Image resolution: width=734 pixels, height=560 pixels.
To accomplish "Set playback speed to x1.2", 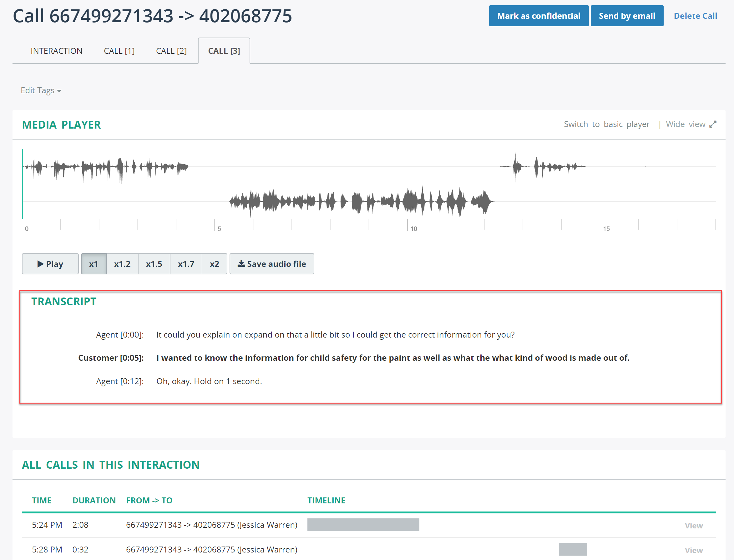I will (122, 264).
